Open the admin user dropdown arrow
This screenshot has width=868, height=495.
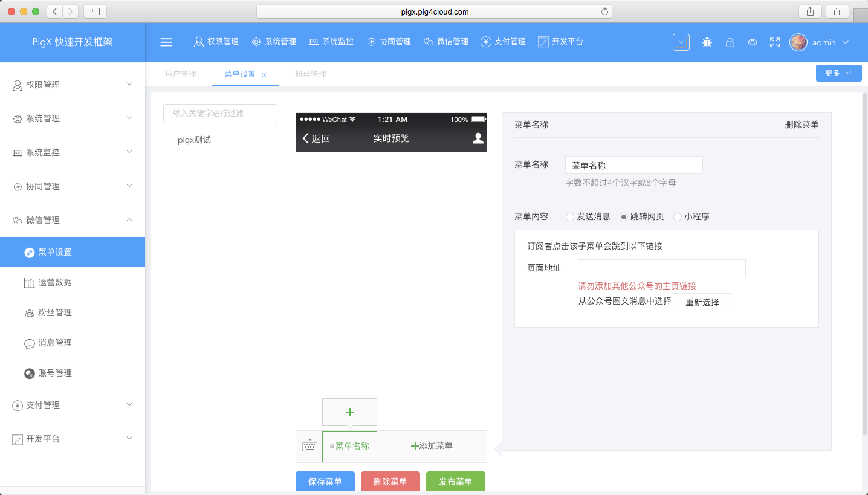click(846, 42)
